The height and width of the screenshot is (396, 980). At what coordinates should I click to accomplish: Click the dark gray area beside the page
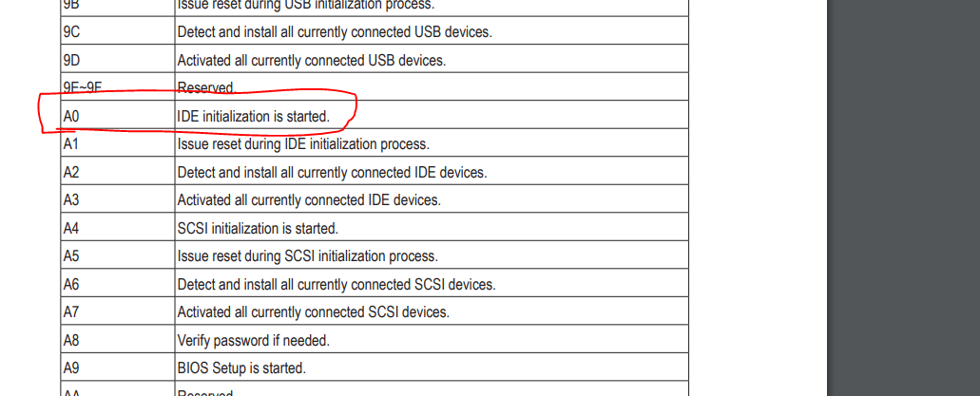click(904, 198)
